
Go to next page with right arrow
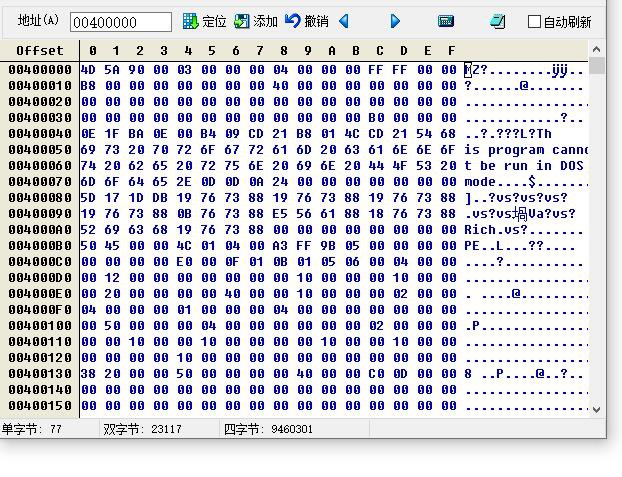[395, 21]
